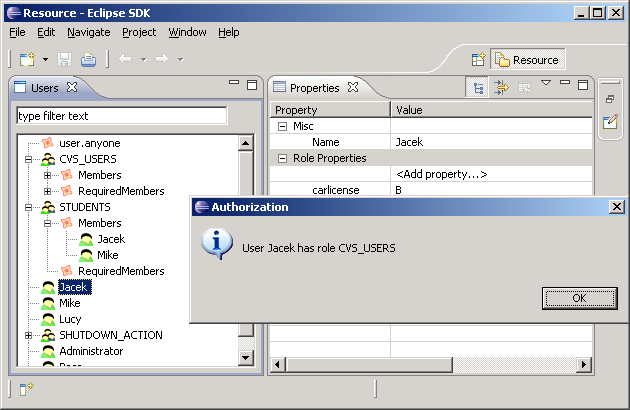
Task: Select RequiredMembers under STUDENTS
Action: click(121, 271)
